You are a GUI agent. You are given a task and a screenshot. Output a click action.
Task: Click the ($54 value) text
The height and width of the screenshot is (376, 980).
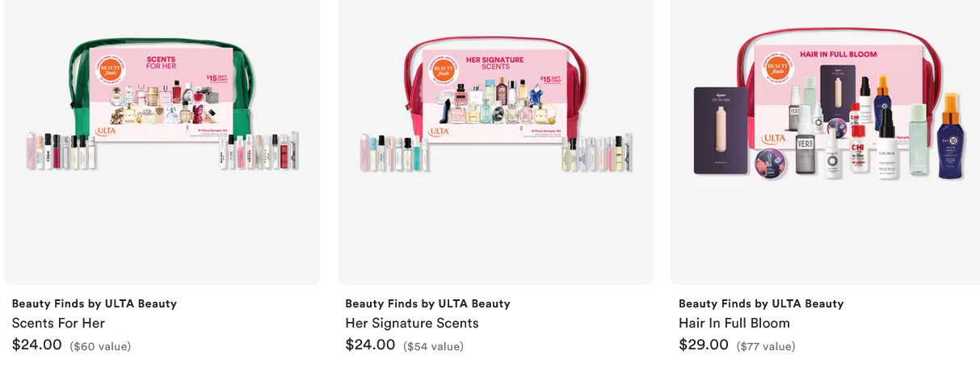[x=433, y=346]
